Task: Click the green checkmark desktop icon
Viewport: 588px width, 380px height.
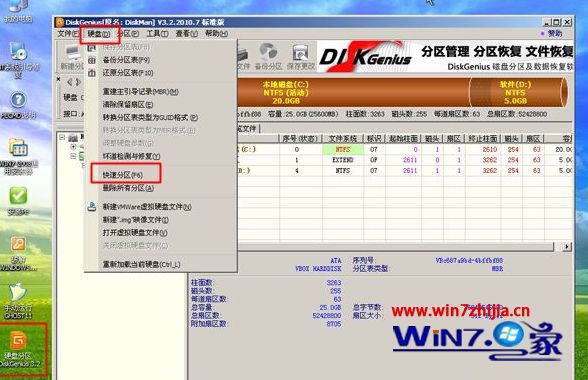Action: tap(18, 201)
